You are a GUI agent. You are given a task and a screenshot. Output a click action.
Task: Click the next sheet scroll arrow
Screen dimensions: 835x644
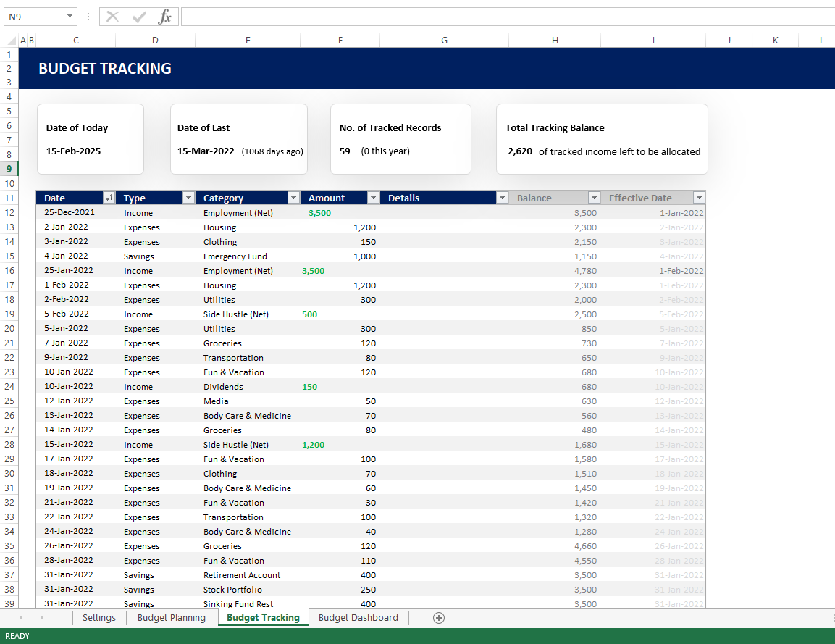(41, 618)
